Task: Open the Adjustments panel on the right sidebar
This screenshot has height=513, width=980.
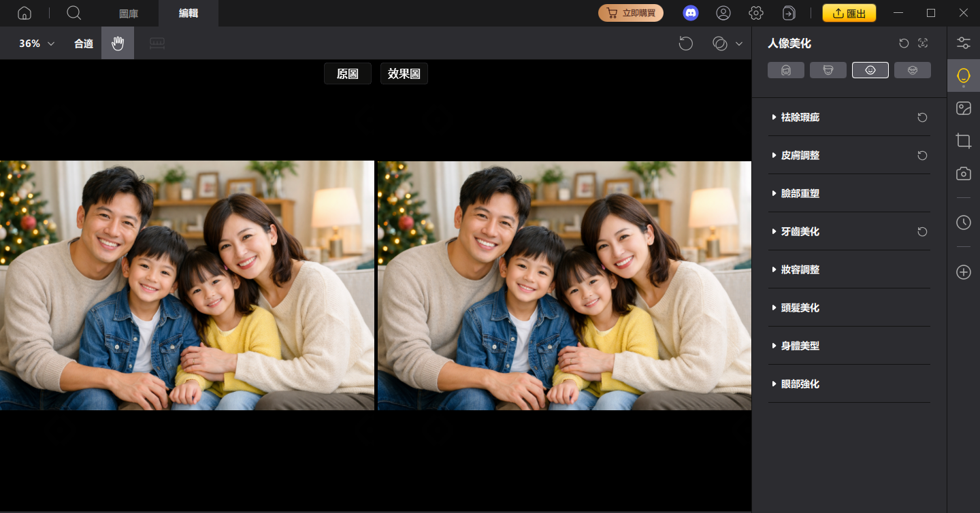Action: [x=963, y=42]
